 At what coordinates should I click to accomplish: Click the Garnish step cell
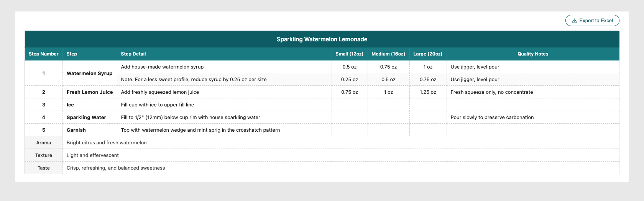click(x=90, y=130)
